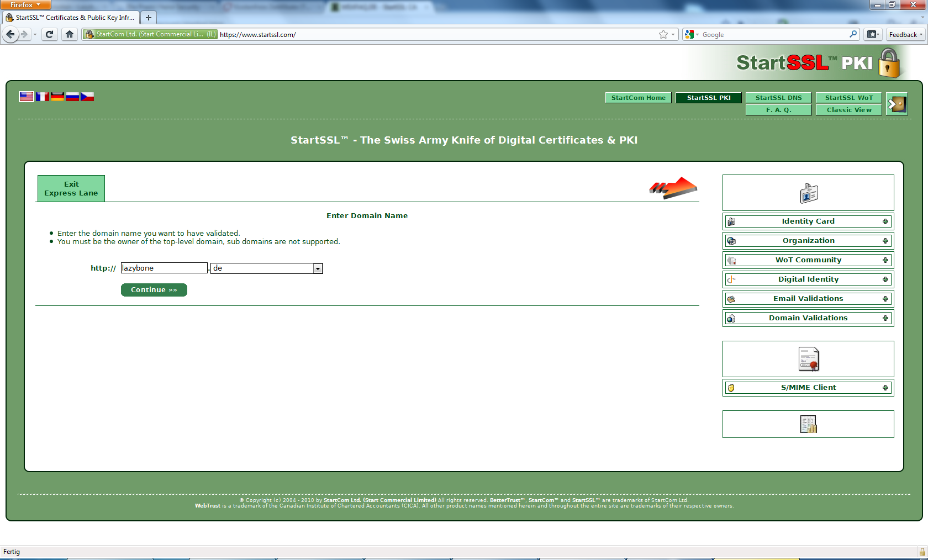This screenshot has height=560, width=928.
Task: Expand the S/MIME Client section
Action: point(885,388)
